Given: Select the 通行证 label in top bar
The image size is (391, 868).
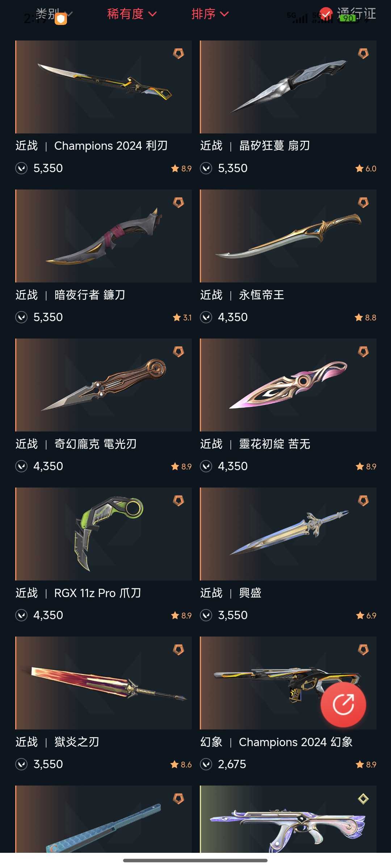Looking at the screenshot, I should [356, 14].
